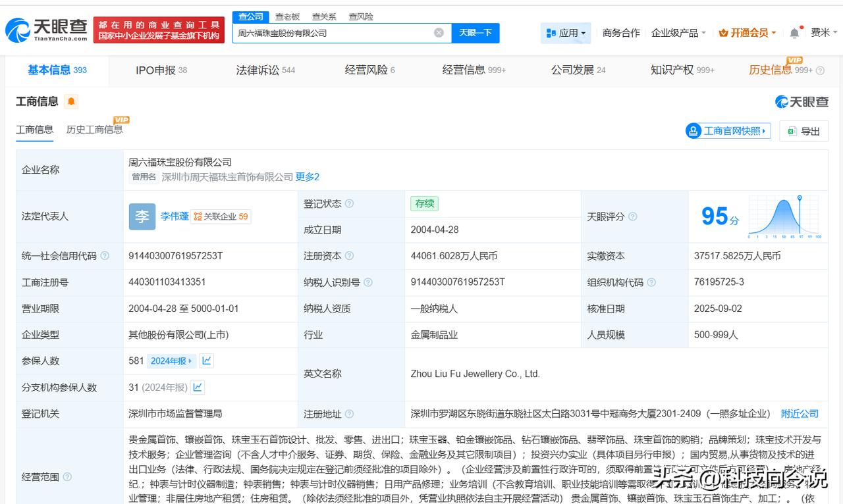
Task: Open 关联企业 59 badge
Action: (x=221, y=216)
